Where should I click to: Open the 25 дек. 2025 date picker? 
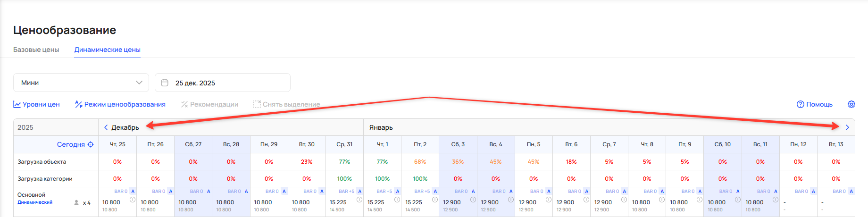tap(223, 83)
